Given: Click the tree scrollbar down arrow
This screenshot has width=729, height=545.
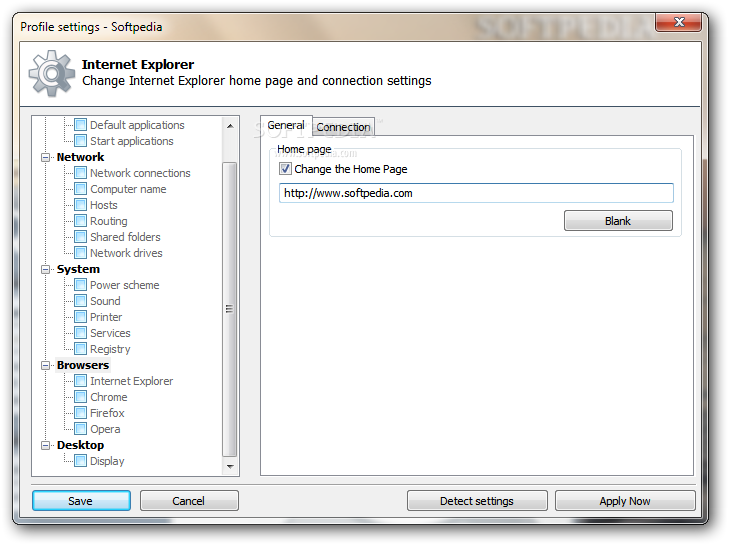Looking at the screenshot, I should click(230, 466).
